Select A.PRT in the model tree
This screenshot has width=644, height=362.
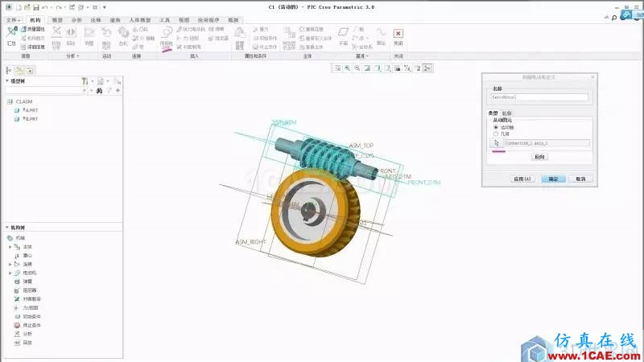(27, 110)
